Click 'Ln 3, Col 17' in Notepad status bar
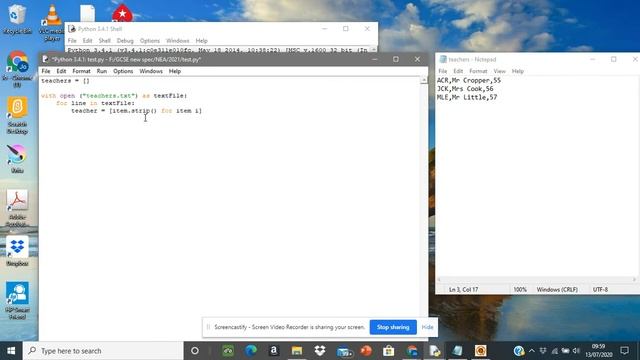This screenshot has height=360, width=640. [463, 289]
